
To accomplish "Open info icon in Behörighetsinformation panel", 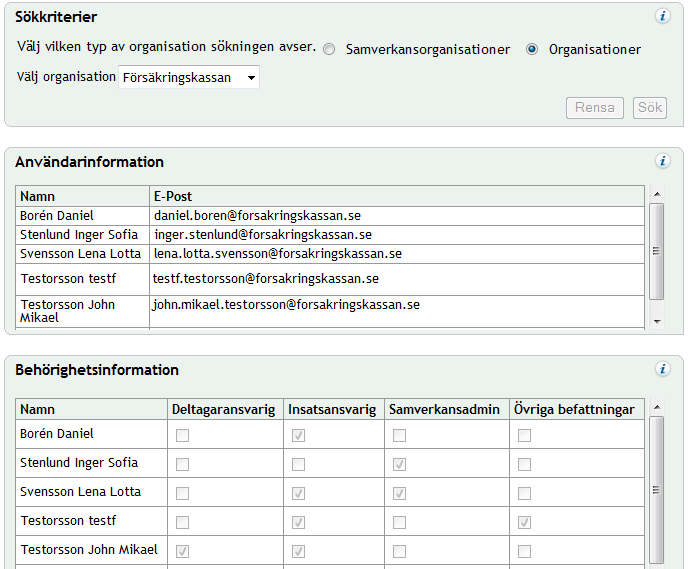I will tap(662, 369).
